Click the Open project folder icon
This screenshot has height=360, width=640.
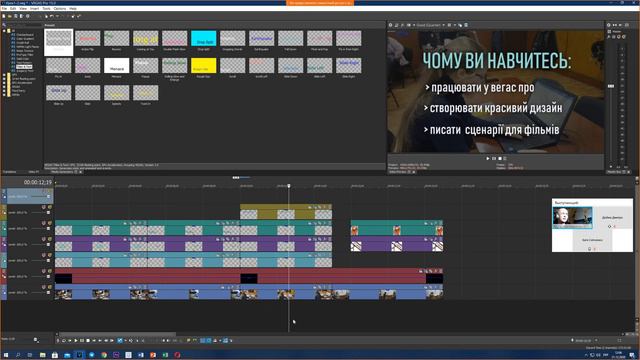click(10, 16)
